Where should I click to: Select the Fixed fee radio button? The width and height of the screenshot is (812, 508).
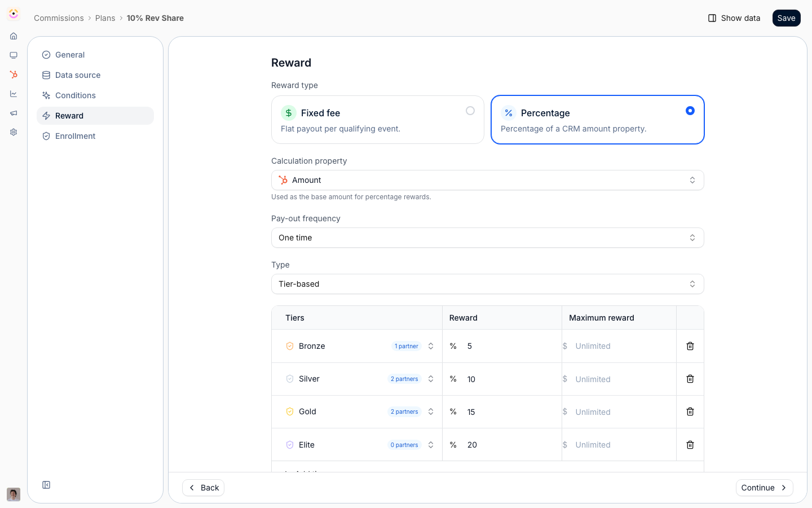(470, 111)
